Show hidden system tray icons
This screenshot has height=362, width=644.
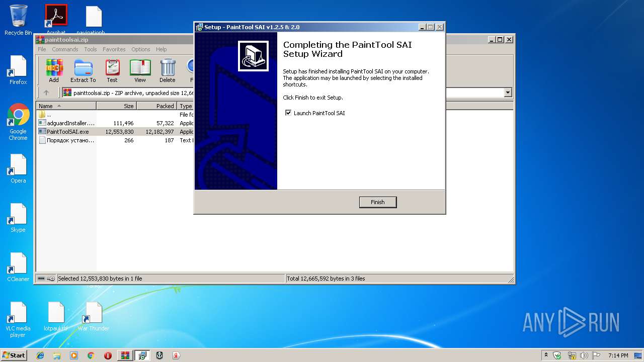(546, 355)
